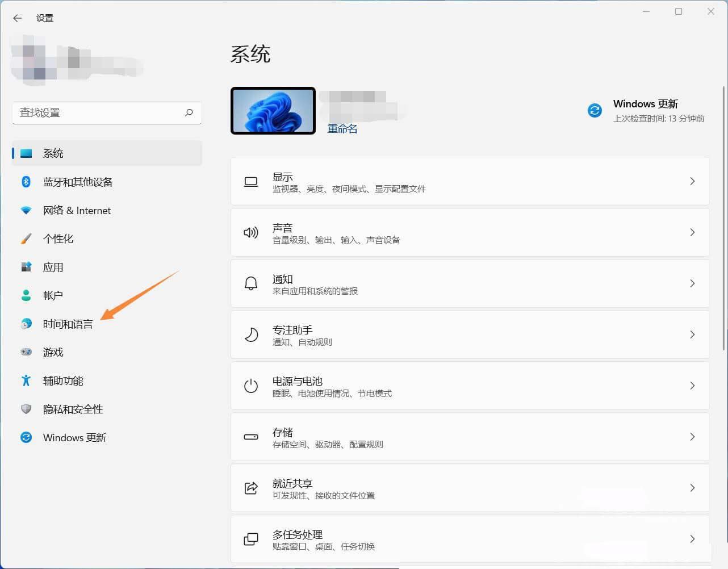Click the 就近共享 share icon
This screenshot has width=728, height=569.
(250, 488)
